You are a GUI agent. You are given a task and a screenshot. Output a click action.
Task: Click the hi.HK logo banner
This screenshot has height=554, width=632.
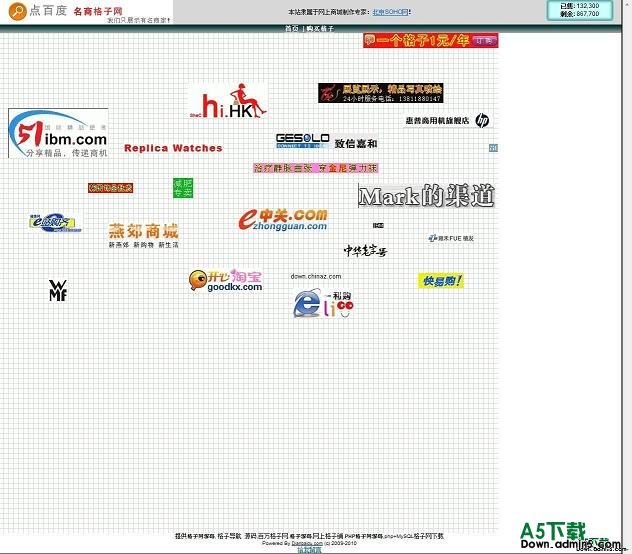click(229, 103)
